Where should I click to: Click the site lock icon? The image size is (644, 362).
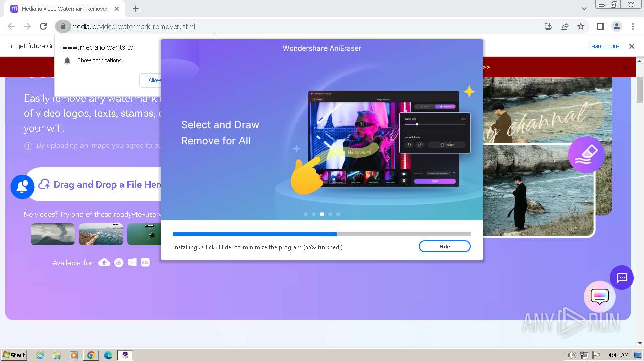tap(62, 26)
